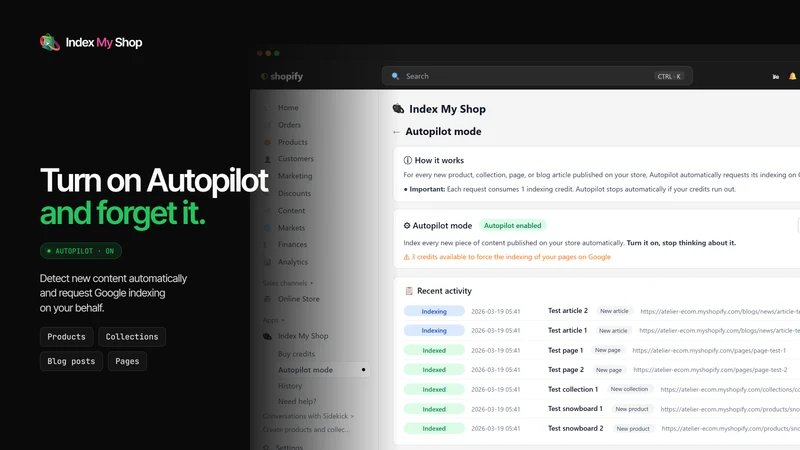
Task: Click the Markets globe icon in the sidebar
Action: [x=267, y=228]
